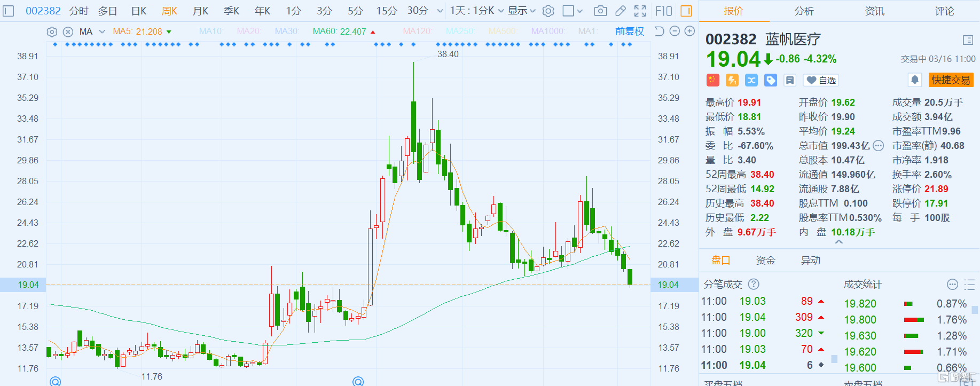Open help icon next to 分笔成交
This screenshot has height=386, width=980.
754,284
